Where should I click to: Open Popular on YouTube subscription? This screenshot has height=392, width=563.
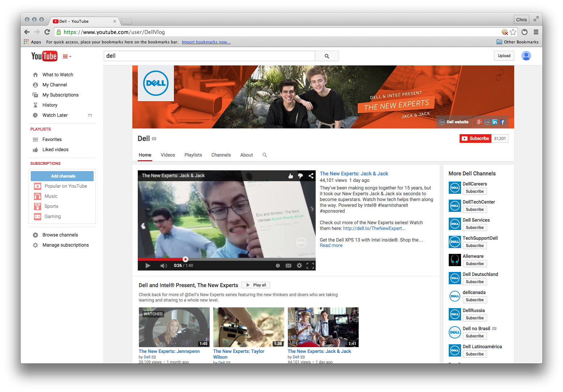(66, 186)
